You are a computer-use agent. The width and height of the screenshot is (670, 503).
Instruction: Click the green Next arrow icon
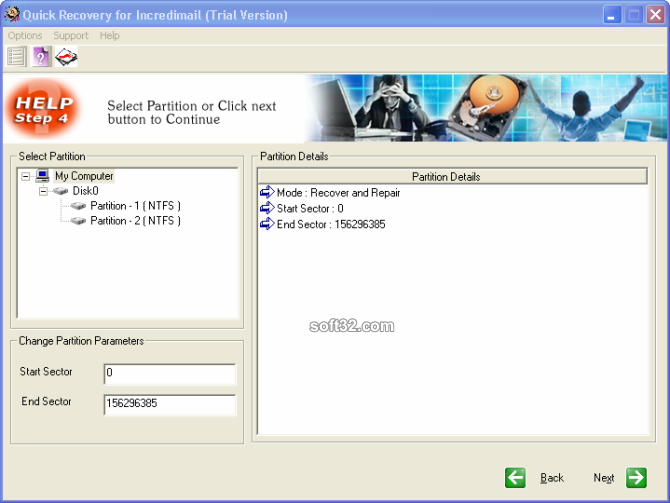(636, 478)
